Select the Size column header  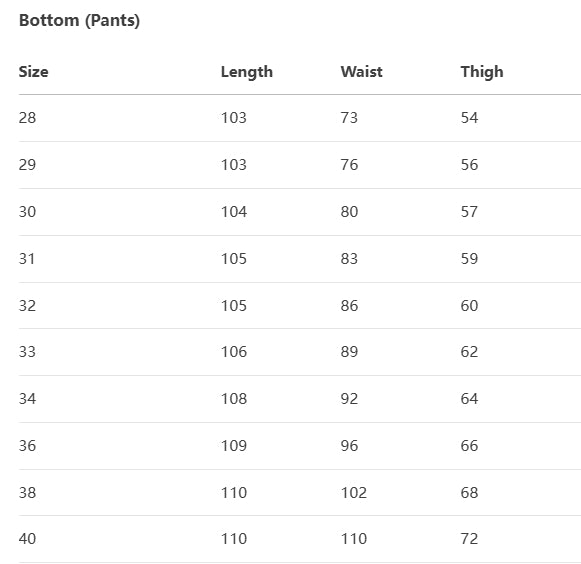(x=33, y=72)
